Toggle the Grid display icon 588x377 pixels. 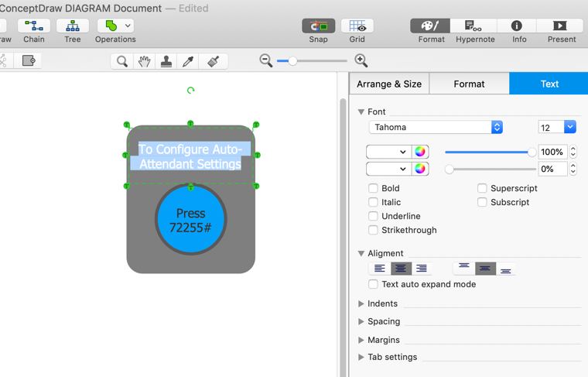click(x=357, y=26)
